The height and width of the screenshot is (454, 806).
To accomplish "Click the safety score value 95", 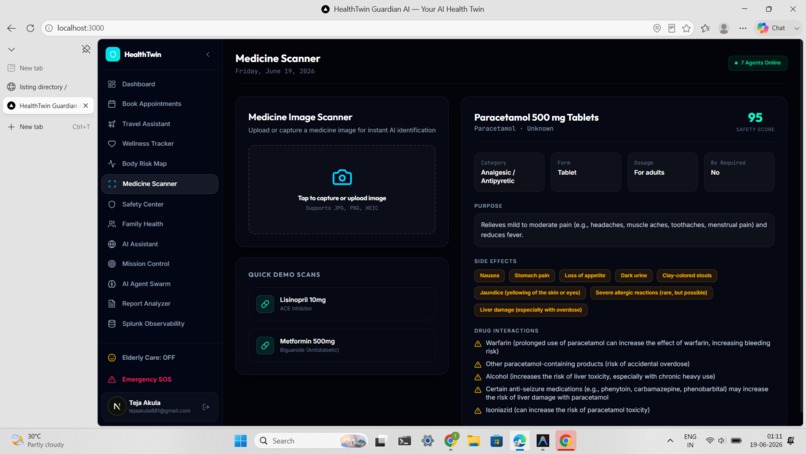I will point(755,118).
